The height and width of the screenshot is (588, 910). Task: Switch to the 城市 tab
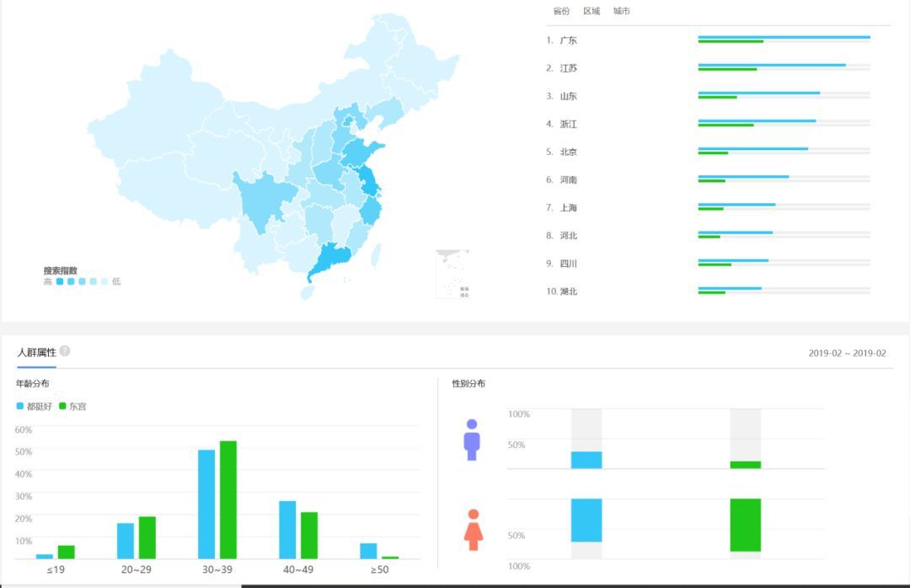(622, 11)
